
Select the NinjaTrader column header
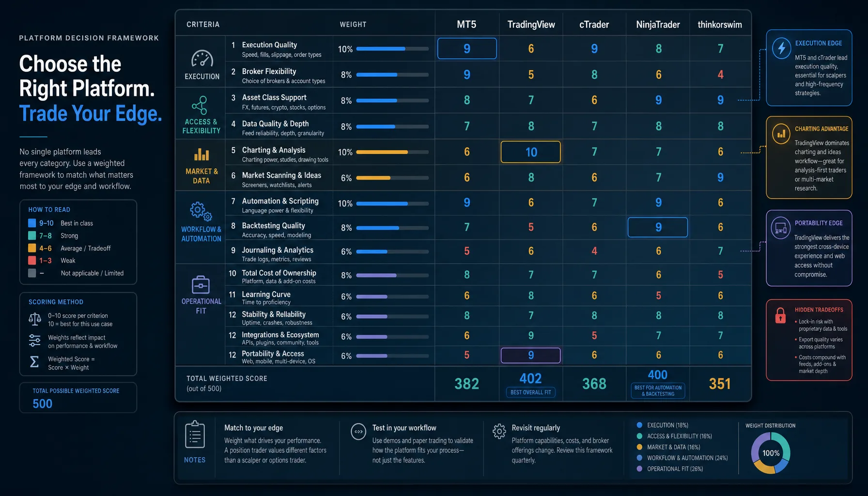point(658,24)
